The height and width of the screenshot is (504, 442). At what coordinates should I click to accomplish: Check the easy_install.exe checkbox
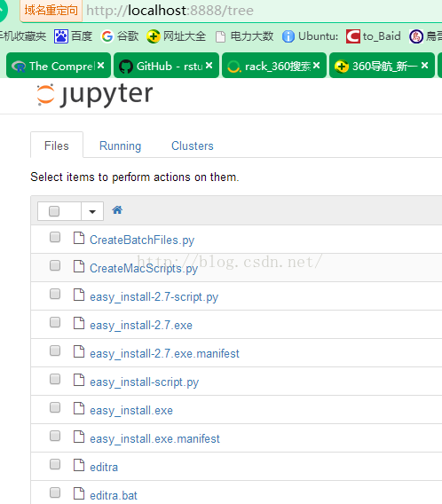pyautogui.click(x=55, y=407)
